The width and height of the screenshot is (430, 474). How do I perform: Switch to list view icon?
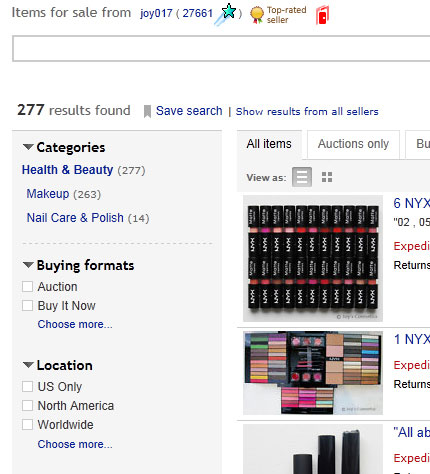[x=302, y=177]
